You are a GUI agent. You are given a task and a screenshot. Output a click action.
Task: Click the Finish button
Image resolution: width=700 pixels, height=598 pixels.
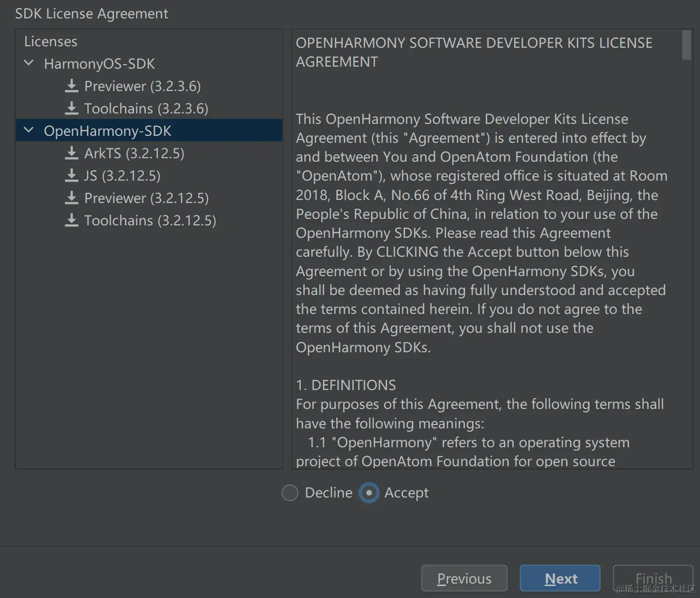(653, 579)
